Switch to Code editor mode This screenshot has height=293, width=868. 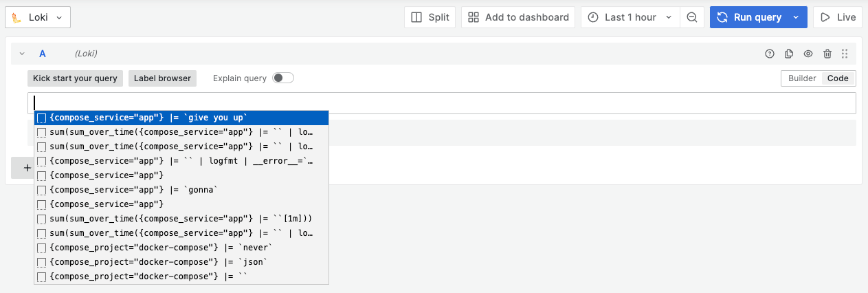(838, 78)
